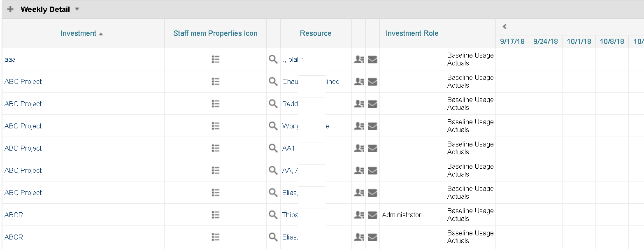
Task: Go to earlier weeks with the left chevron
Action: click(504, 27)
